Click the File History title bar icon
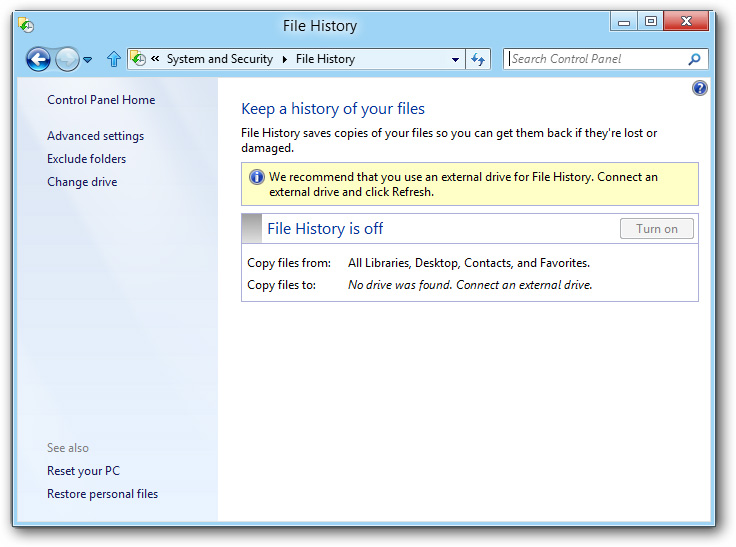Viewport: 736px width, 547px height. pyautogui.click(x=26, y=25)
